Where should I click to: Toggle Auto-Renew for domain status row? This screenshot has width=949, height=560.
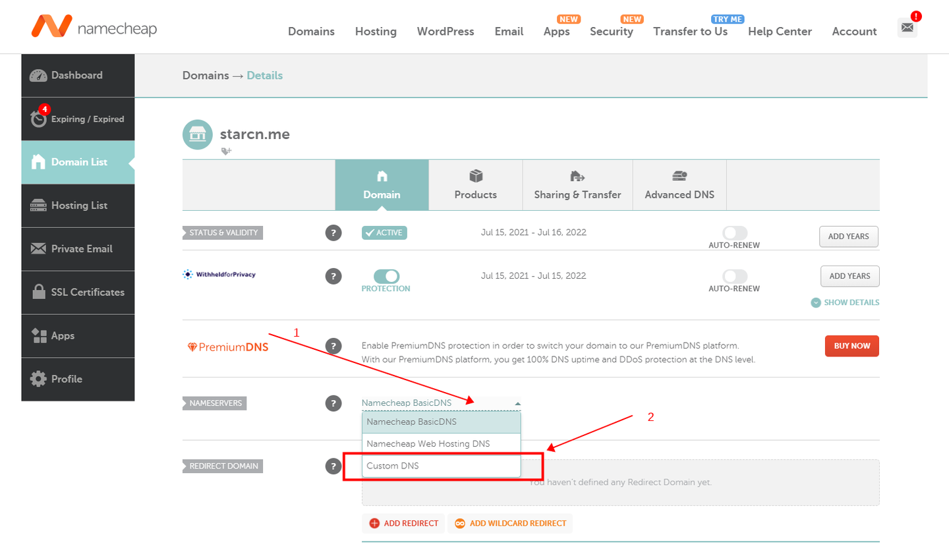tap(735, 233)
